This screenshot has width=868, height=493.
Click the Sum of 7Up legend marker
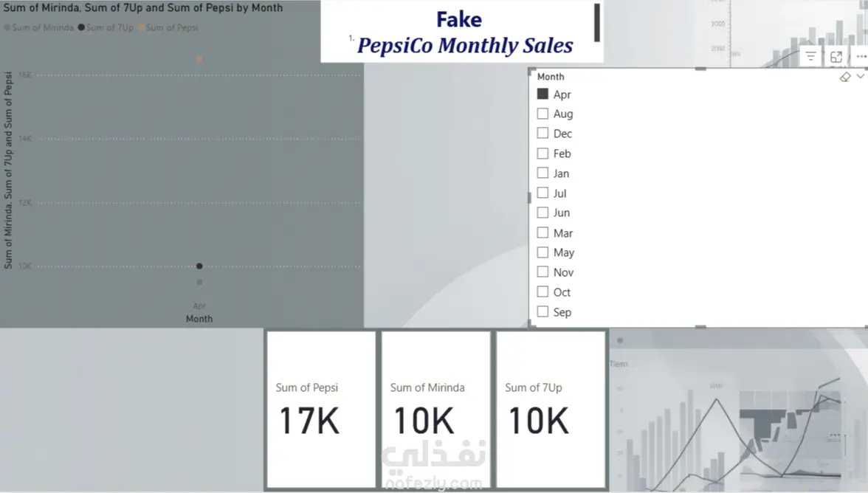(81, 28)
